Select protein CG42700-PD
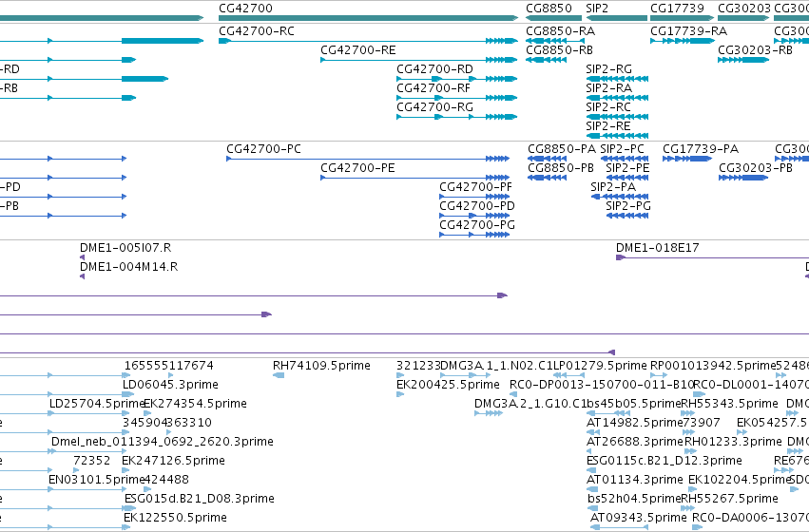Screen dimensions: 809x532 [x=474, y=216]
